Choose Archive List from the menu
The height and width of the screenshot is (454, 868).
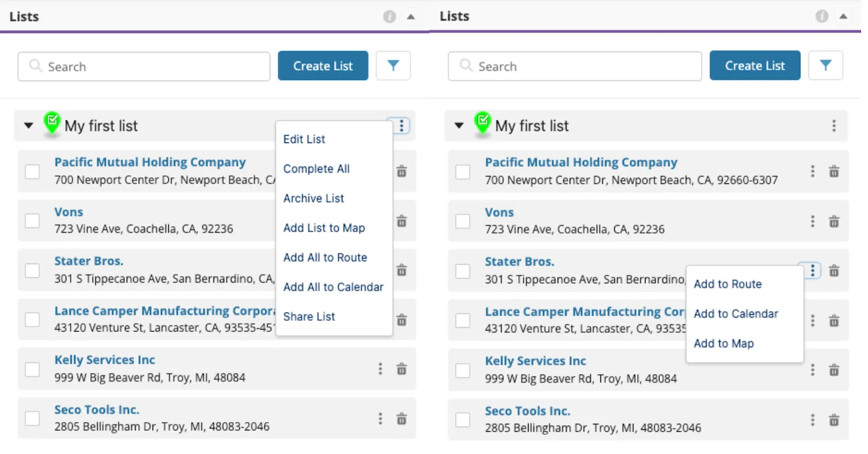click(314, 198)
